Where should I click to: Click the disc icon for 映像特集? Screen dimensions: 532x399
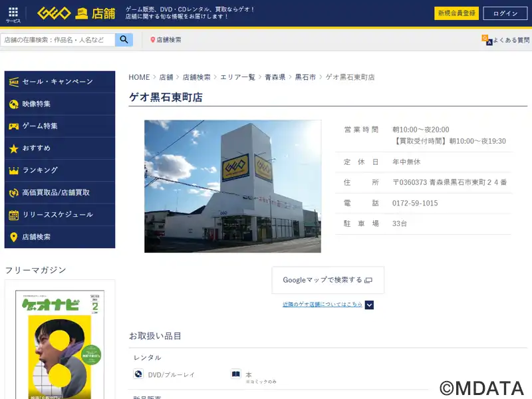tap(13, 104)
